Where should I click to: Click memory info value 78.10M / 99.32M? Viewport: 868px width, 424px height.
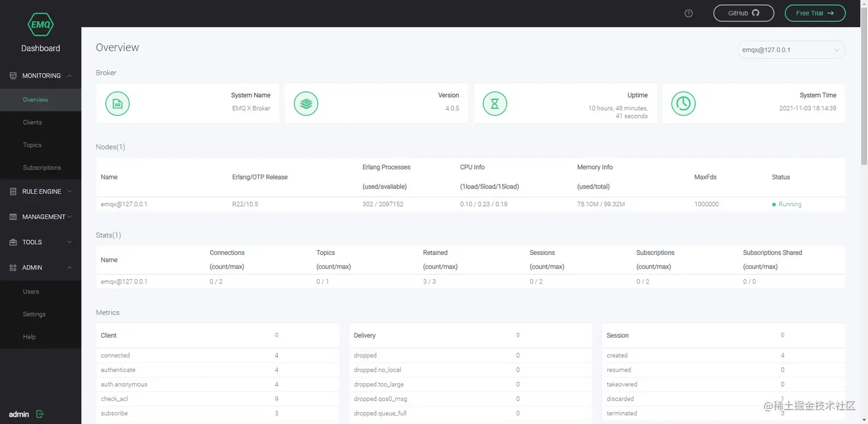[x=601, y=205]
